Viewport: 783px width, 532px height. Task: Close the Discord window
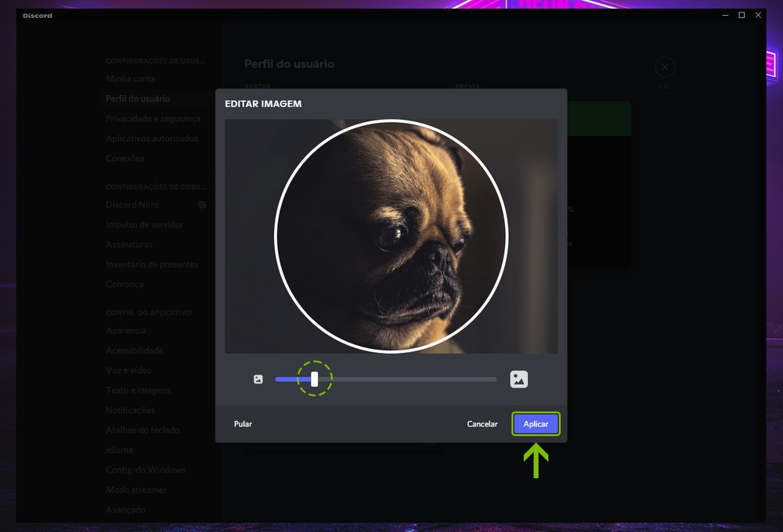758,16
